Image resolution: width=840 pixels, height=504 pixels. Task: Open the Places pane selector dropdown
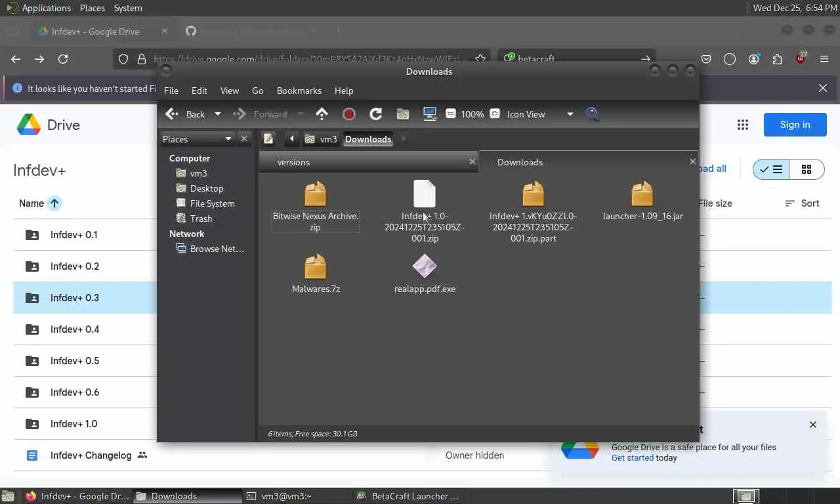198,138
